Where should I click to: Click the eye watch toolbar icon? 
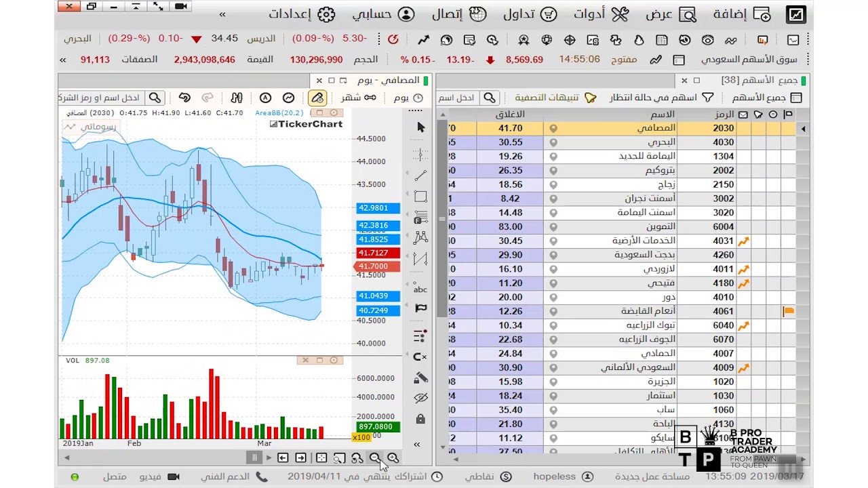(708, 40)
